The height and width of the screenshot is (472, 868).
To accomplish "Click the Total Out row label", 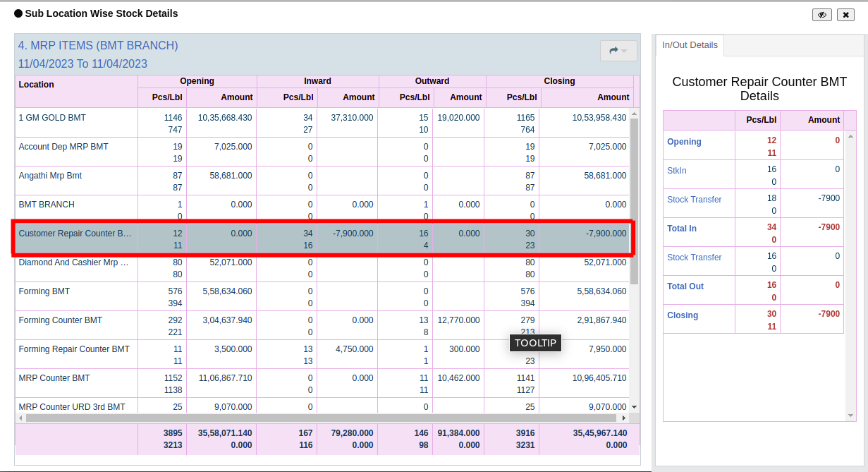I will click(x=685, y=286).
